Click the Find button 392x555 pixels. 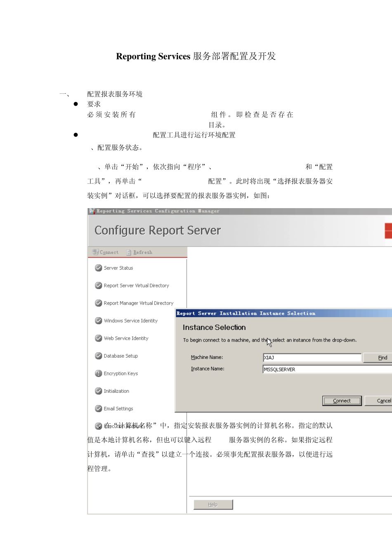(378, 358)
